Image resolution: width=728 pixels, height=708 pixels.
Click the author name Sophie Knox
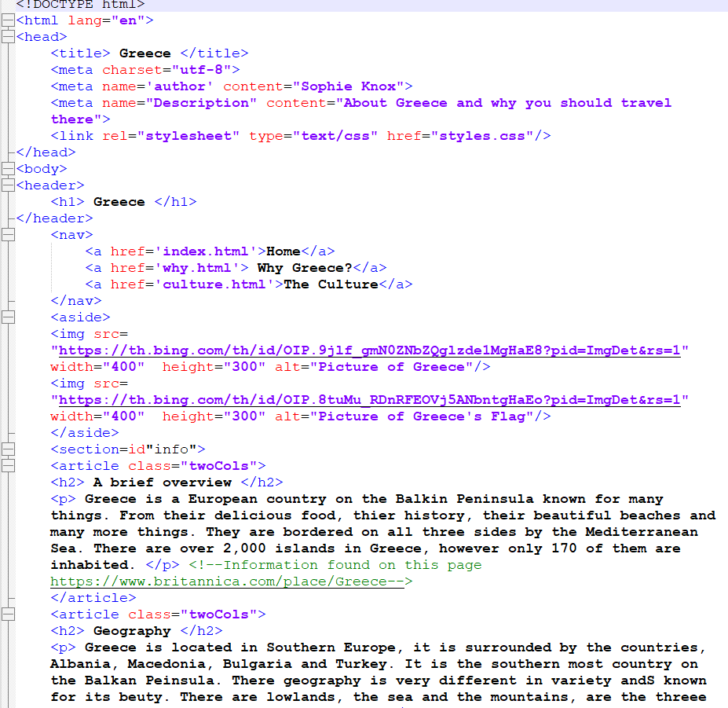tap(349, 86)
